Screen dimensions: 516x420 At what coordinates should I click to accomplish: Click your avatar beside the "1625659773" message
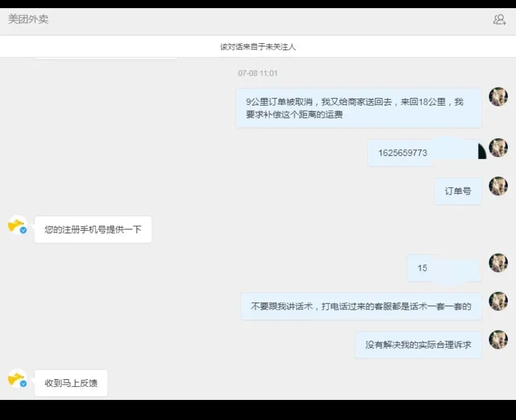click(x=498, y=148)
